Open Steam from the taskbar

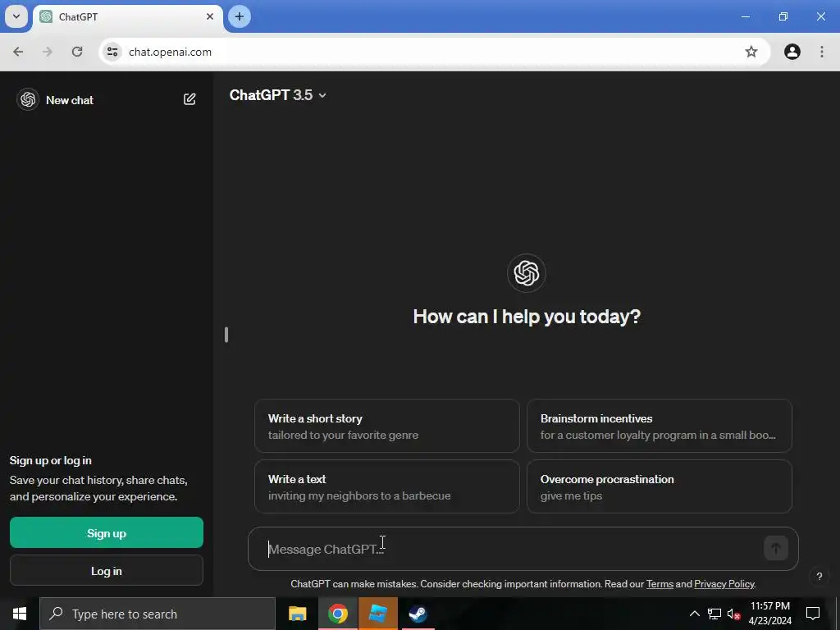click(x=418, y=614)
